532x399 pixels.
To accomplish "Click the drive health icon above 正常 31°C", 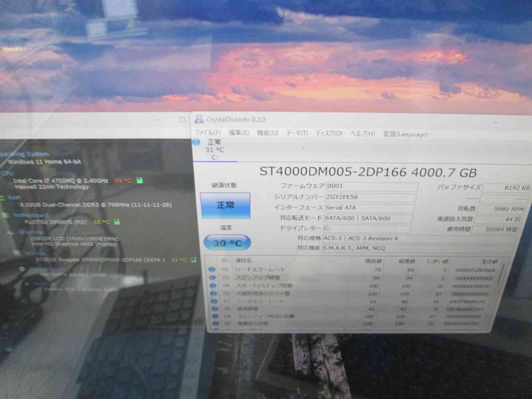I will [x=197, y=143].
